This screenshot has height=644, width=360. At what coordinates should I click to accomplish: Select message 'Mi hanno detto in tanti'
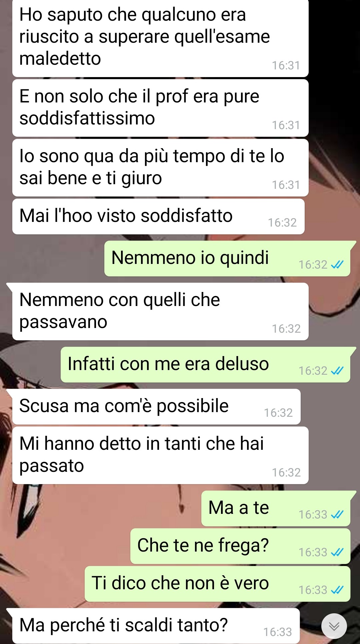pyautogui.click(x=160, y=455)
